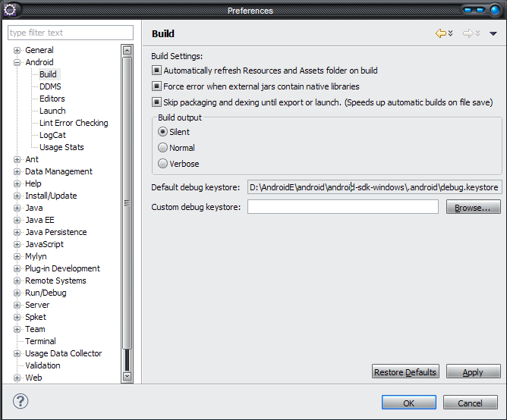Select the Normal build output option

pyautogui.click(x=162, y=148)
